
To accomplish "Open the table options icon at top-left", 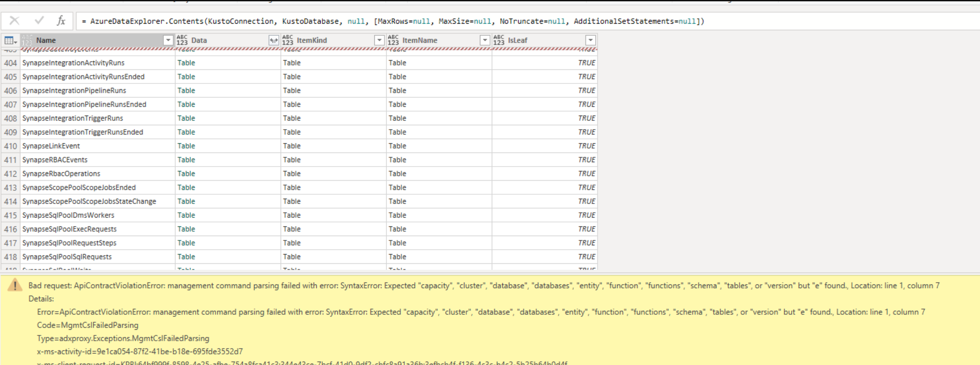I will pos(11,40).
